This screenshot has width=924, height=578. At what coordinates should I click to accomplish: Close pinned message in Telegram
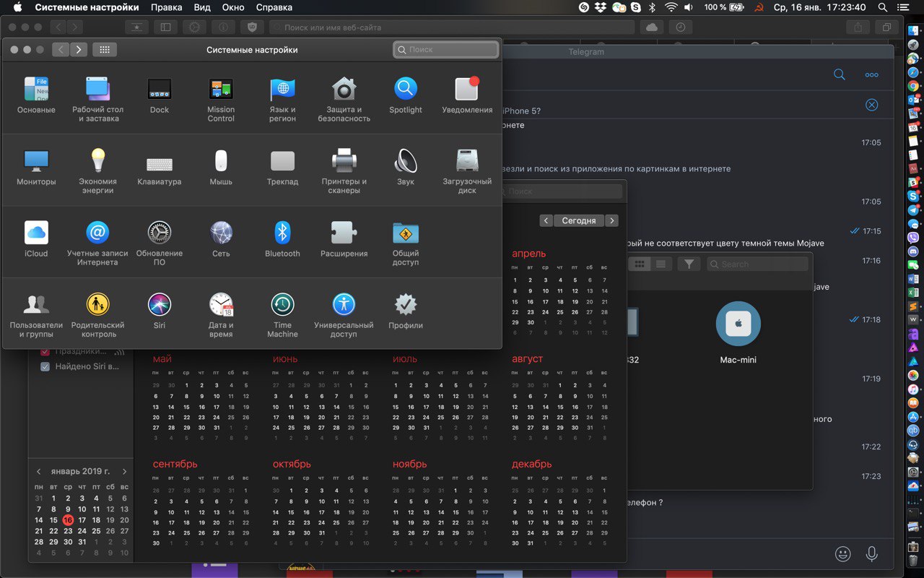tap(871, 105)
